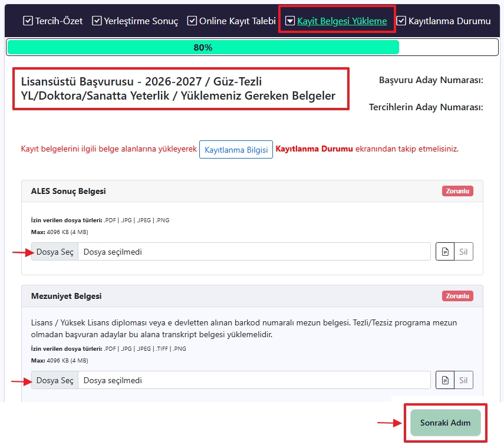
Task: Choose file for Mezuniyet Belgesi
Action: coord(55,380)
